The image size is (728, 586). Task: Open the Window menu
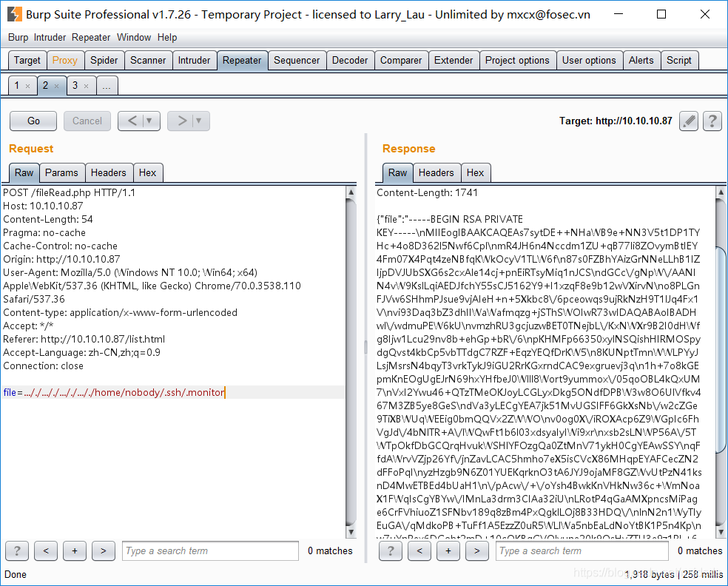click(x=134, y=38)
